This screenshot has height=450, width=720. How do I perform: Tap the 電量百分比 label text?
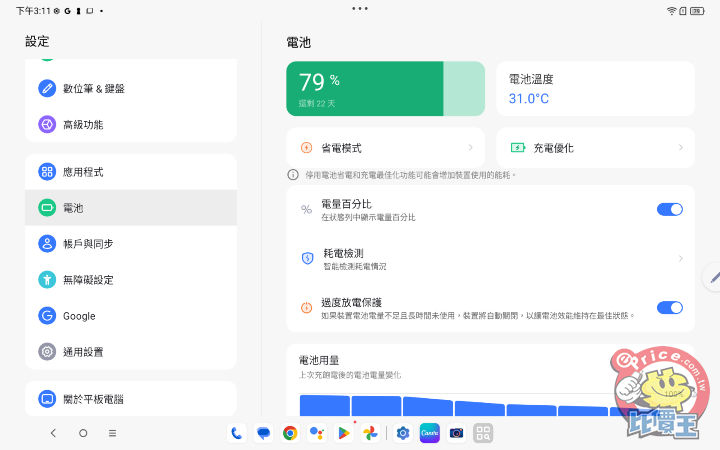point(346,204)
